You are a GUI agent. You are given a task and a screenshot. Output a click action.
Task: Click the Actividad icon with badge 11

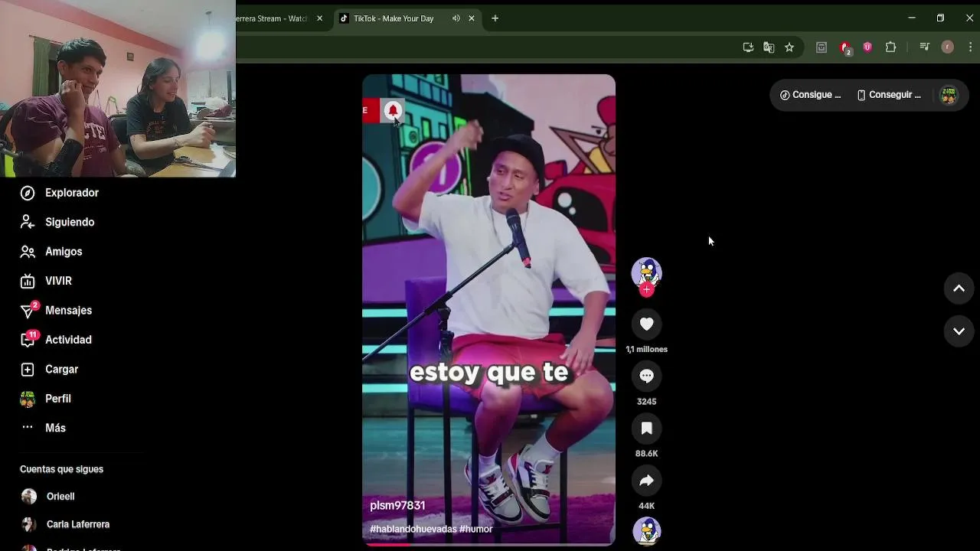(x=29, y=339)
